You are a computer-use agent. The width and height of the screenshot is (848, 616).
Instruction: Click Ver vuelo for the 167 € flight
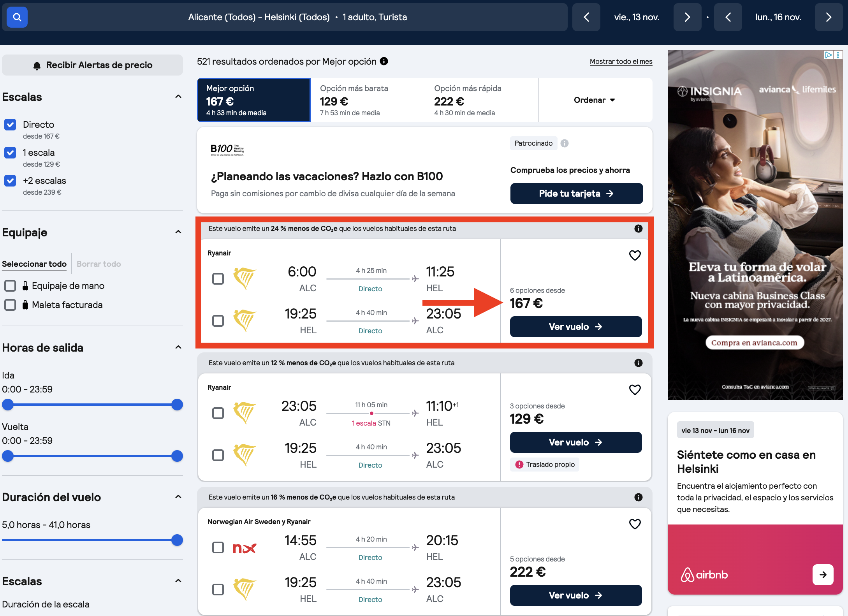(x=576, y=327)
